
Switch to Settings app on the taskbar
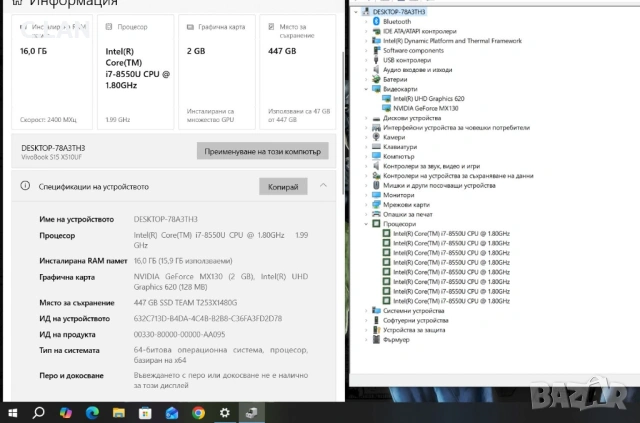coord(224,413)
